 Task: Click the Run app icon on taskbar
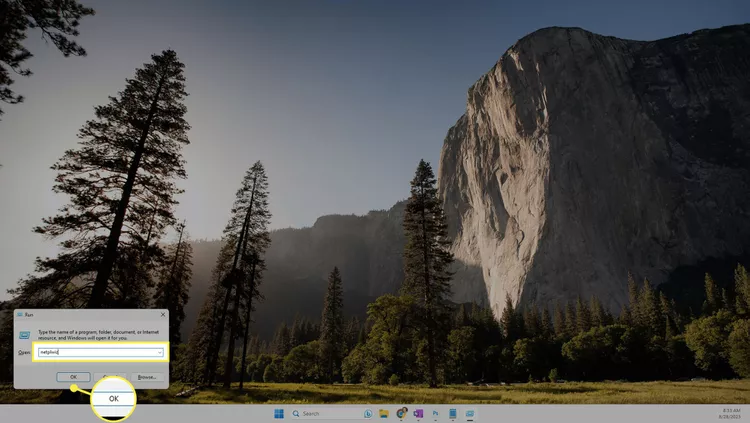470,413
